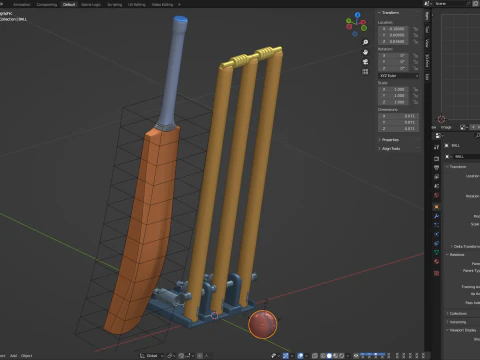Click the viewport zoom magnifier icon
Image resolution: width=480 pixels, height=360 pixels.
(x=365, y=42)
